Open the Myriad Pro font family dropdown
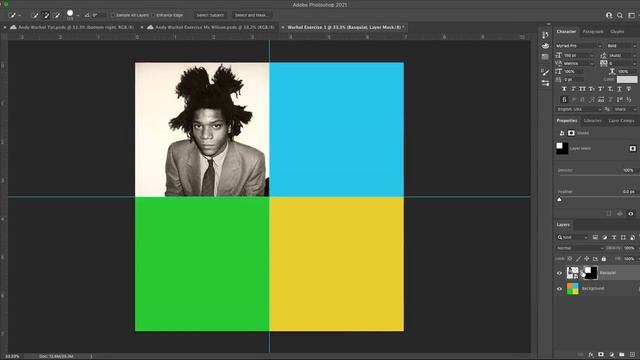Viewport: 640px width, 360px height. pyautogui.click(x=578, y=46)
